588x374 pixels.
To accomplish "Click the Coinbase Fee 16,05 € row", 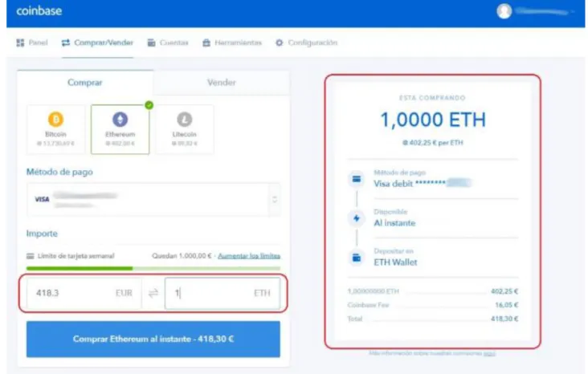I will [433, 305].
